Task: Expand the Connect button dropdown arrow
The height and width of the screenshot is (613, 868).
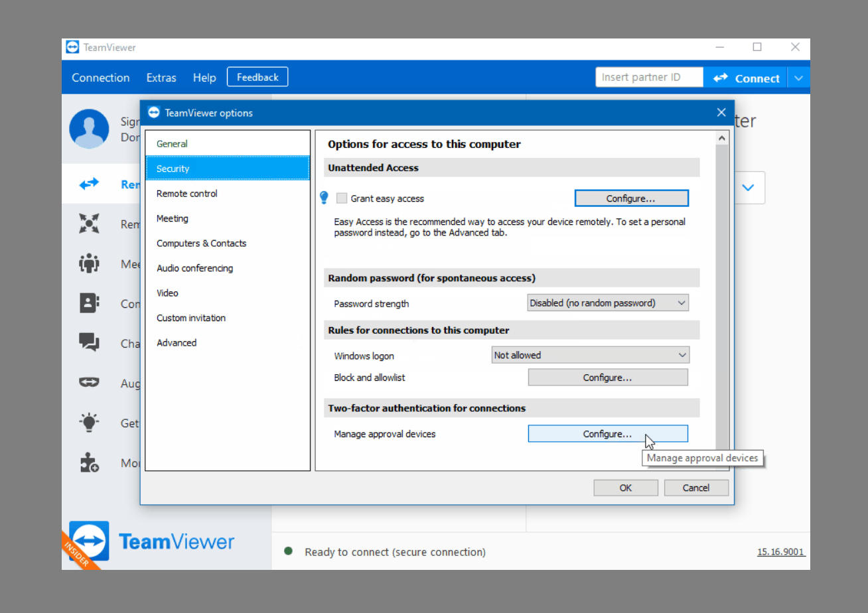Action: (x=798, y=78)
